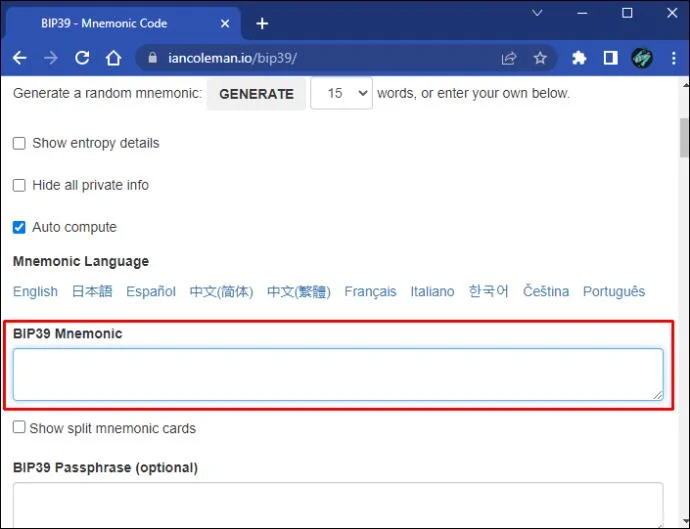Open the user profile avatar
This screenshot has width=690, height=529.
[642, 58]
